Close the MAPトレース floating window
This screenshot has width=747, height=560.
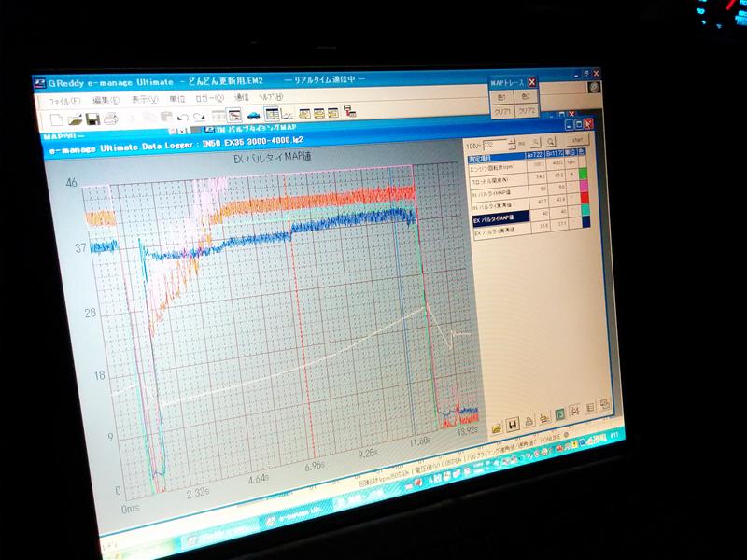tap(531, 82)
